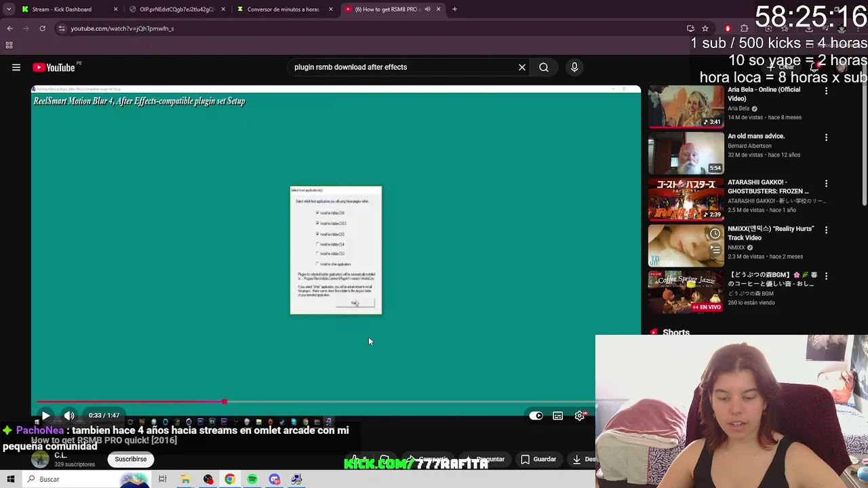Open the apps grid in bookmarks bar
This screenshot has height=488, width=868.
(x=9, y=45)
